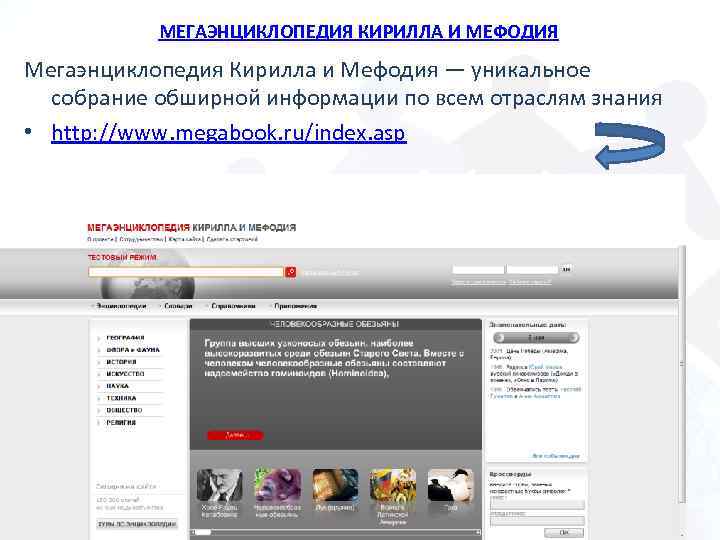This screenshot has width=720, height=540.
Task: Open the Справочники menu
Action: [x=233, y=306]
